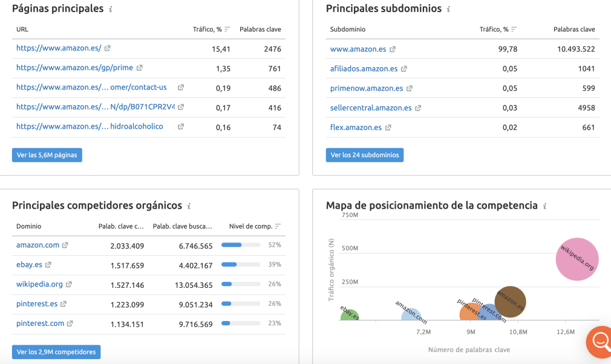611x364 pixels.
Task: Open flex.amazon.es subdomain link
Action: [356, 128]
